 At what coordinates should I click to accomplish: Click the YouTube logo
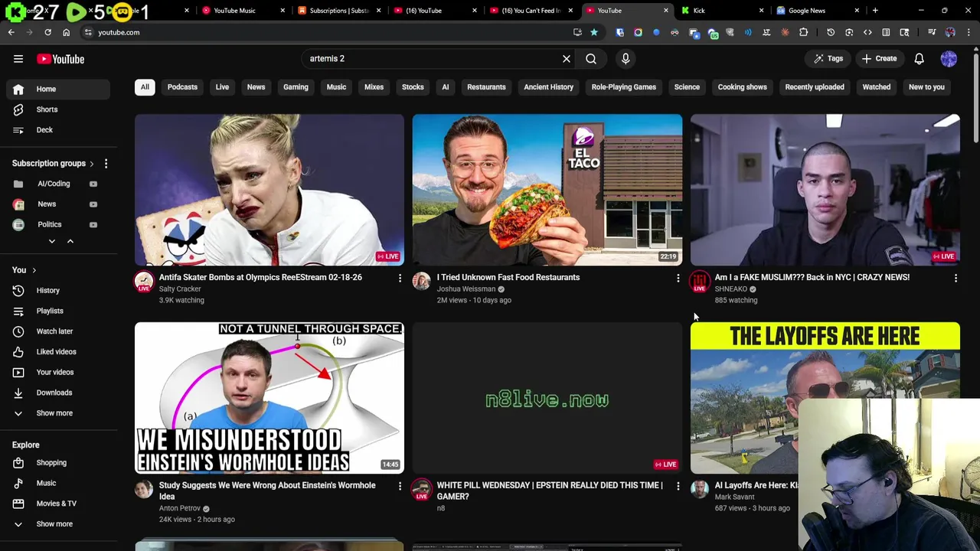click(60, 59)
